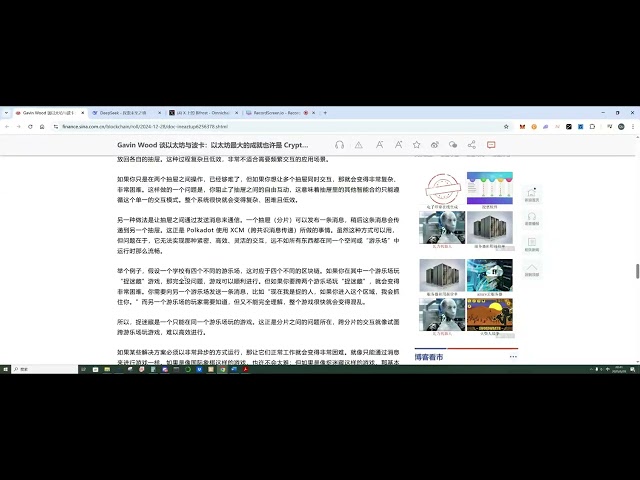The height and width of the screenshot is (480, 640).
Task: Switch to the Gavin Wood article tab
Action: (48, 113)
